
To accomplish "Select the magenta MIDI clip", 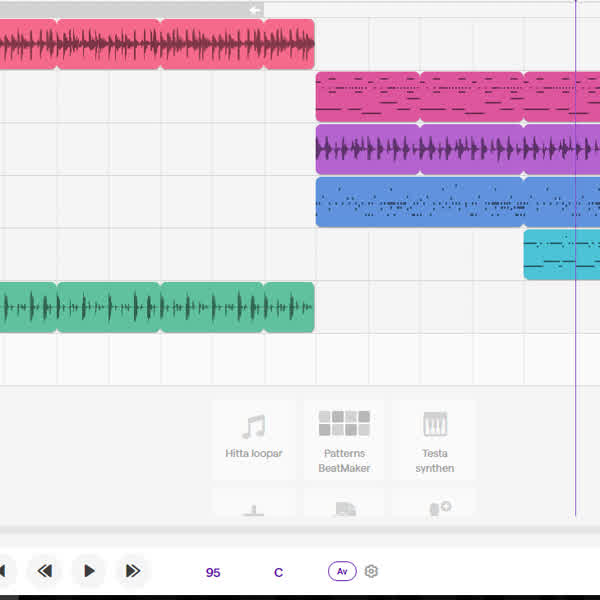I will point(450,97).
